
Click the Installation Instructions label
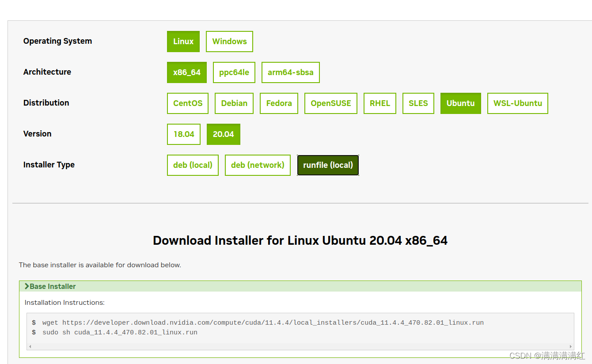pyautogui.click(x=65, y=303)
